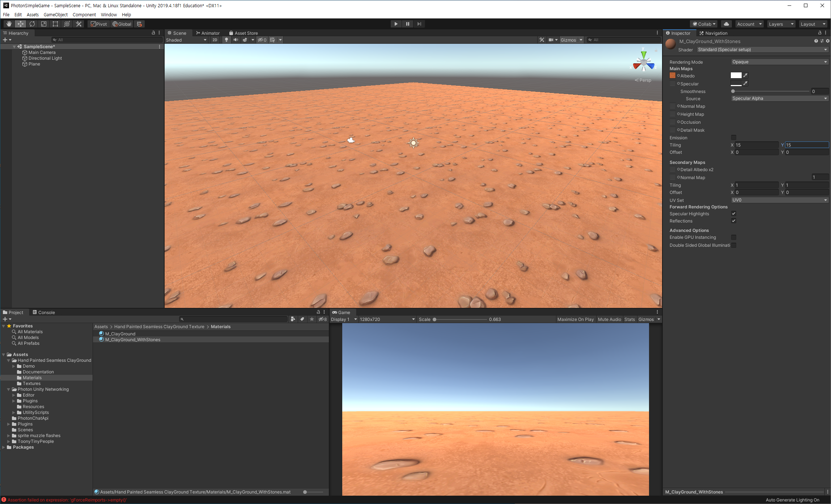
Task: Click Maximize On Play button
Action: pos(575,319)
